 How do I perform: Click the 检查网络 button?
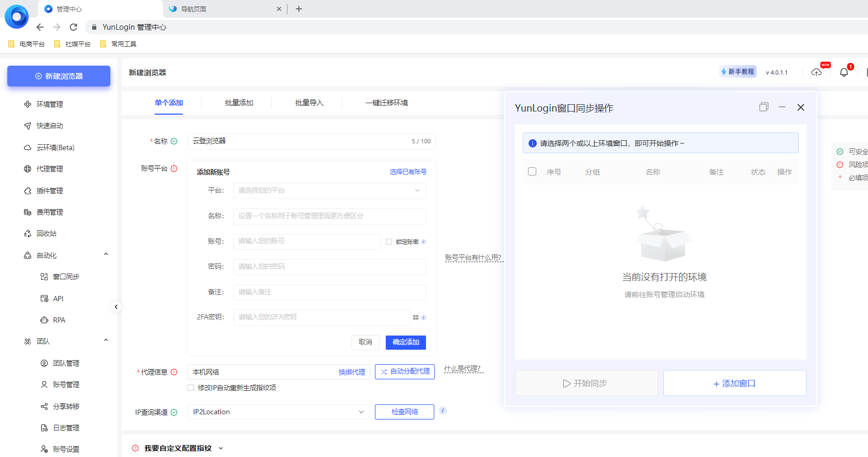405,412
